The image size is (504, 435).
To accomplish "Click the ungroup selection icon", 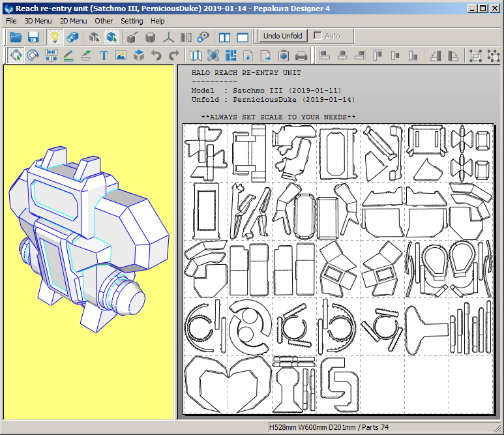I will [493, 55].
